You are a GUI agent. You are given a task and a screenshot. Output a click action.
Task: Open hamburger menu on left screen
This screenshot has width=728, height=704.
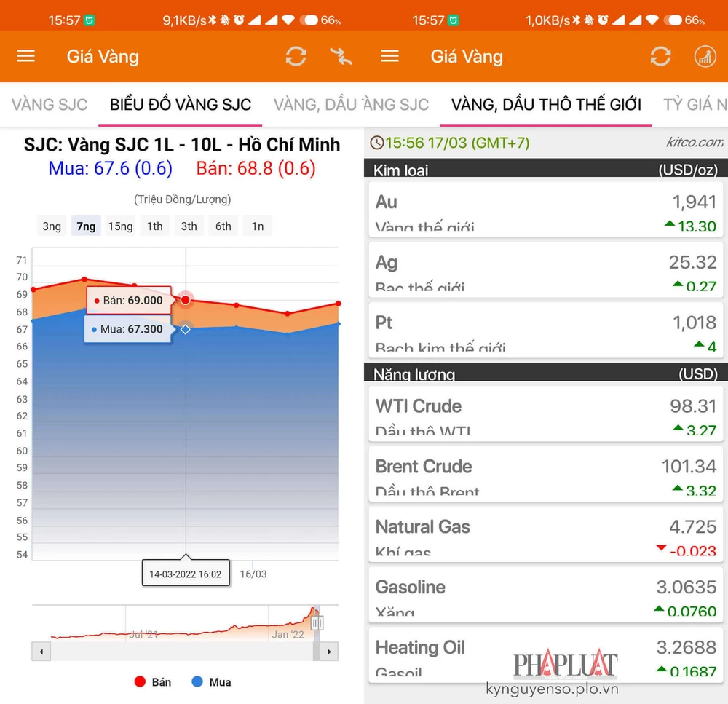(26, 56)
